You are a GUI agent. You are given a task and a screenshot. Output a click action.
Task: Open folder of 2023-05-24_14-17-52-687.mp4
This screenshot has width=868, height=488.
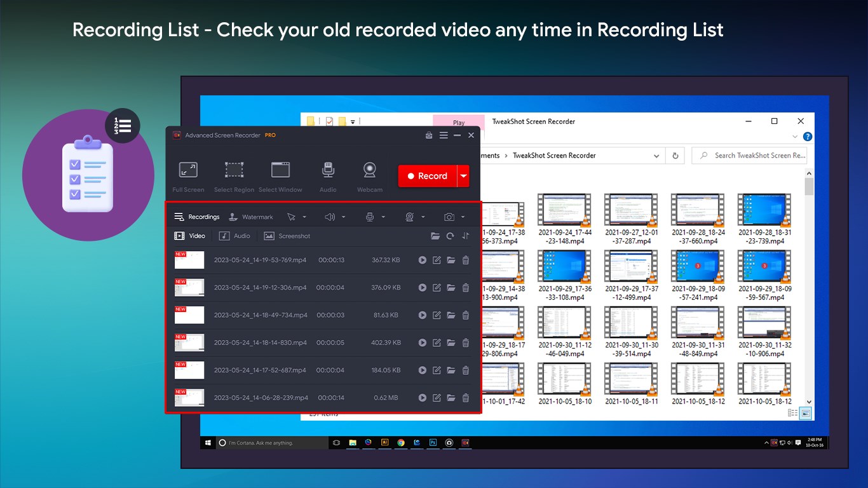451,370
